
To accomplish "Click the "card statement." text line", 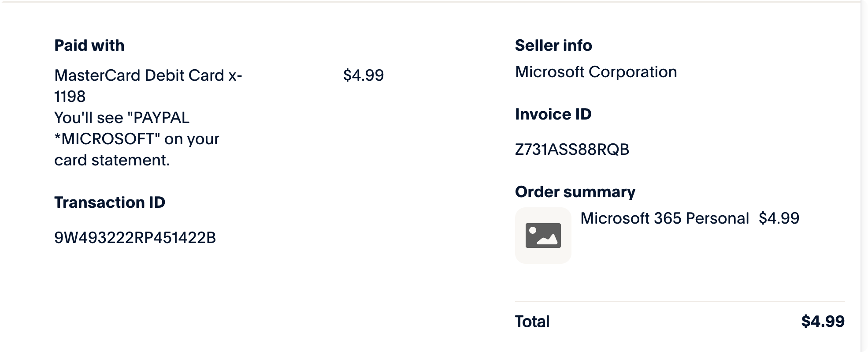I will click(x=112, y=160).
